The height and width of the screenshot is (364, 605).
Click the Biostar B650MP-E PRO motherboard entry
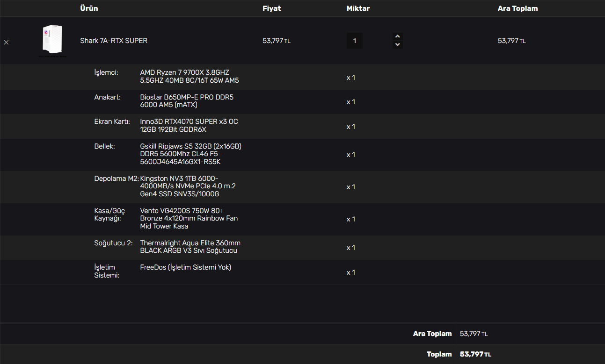pyautogui.click(x=187, y=101)
